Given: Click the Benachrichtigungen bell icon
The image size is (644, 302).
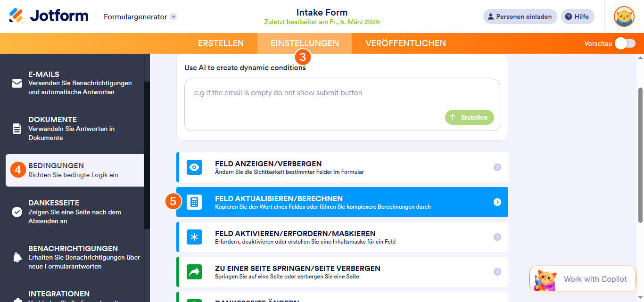Looking at the screenshot, I should click(17, 257).
